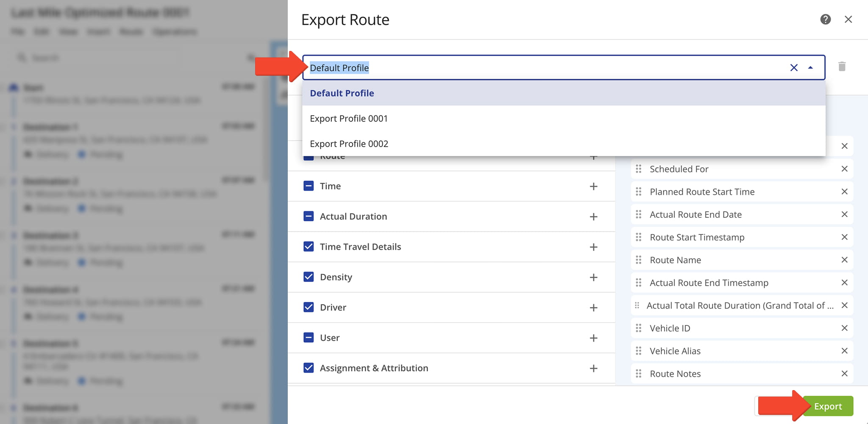Image resolution: width=868 pixels, height=424 pixels.
Task: Select Export Profile 0001 from the list
Action: click(348, 119)
